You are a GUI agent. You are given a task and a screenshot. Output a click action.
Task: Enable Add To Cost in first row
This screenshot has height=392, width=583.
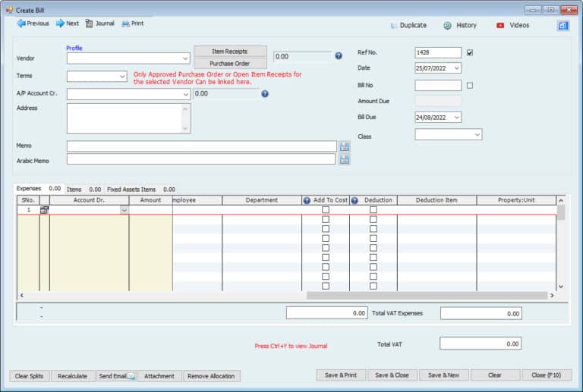point(326,210)
